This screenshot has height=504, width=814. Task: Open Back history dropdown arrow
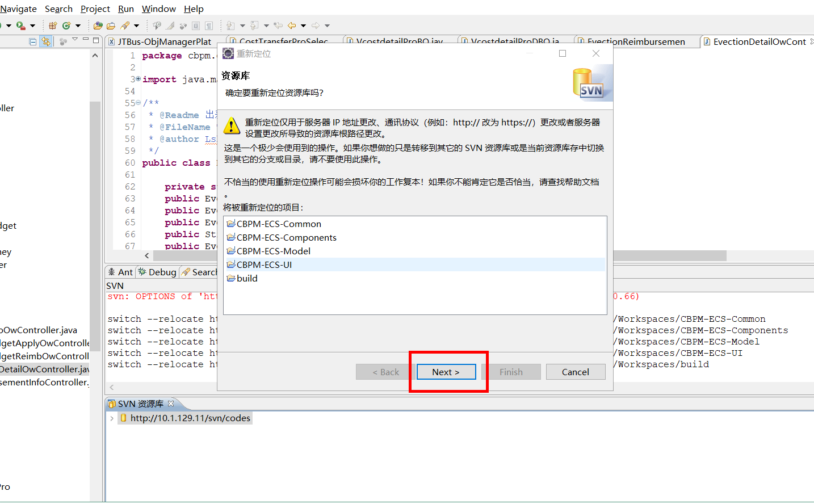(x=303, y=26)
